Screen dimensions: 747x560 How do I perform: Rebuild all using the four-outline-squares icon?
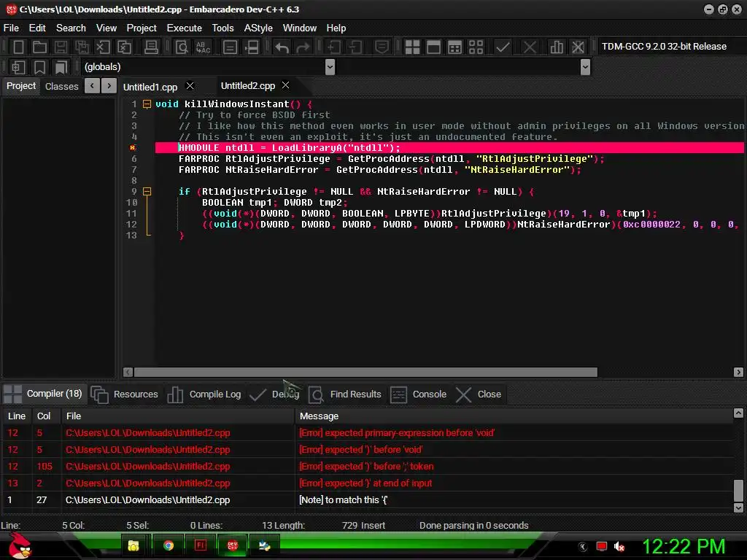pos(476,47)
